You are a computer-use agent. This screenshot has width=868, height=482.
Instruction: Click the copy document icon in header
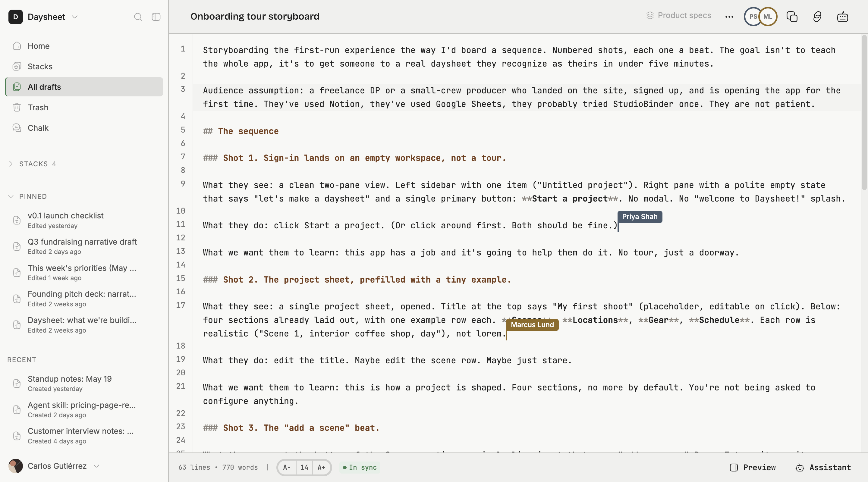coord(792,17)
